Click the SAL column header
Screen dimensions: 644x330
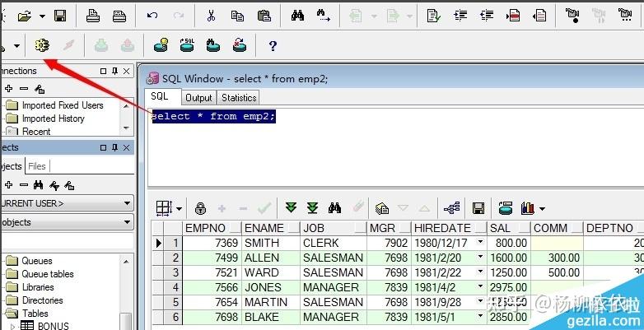(x=508, y=228)
